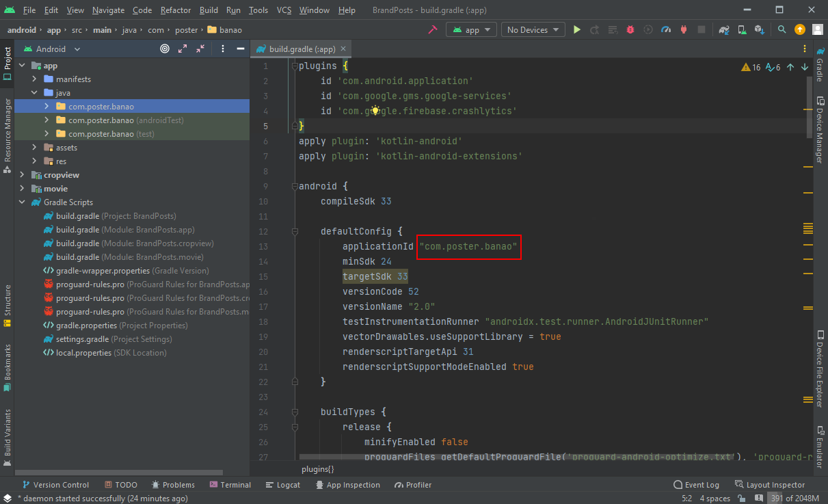Toggle the Build Variants tool window

coord(7,436)
